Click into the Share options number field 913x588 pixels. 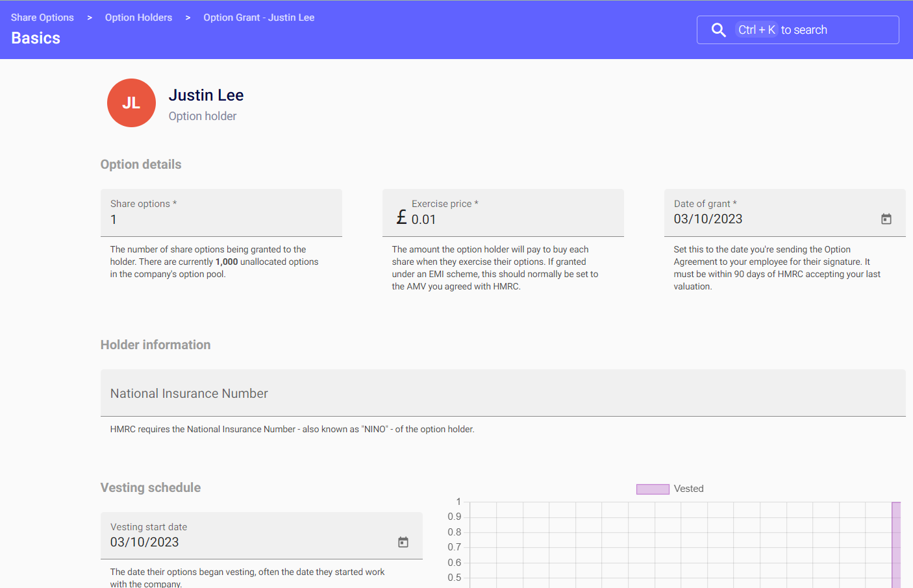point(221,219)
